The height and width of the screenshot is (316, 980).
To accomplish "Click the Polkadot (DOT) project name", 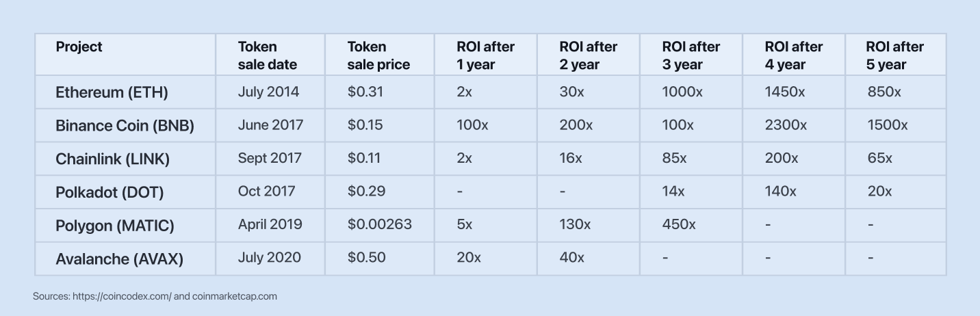I will click(109, 192).
